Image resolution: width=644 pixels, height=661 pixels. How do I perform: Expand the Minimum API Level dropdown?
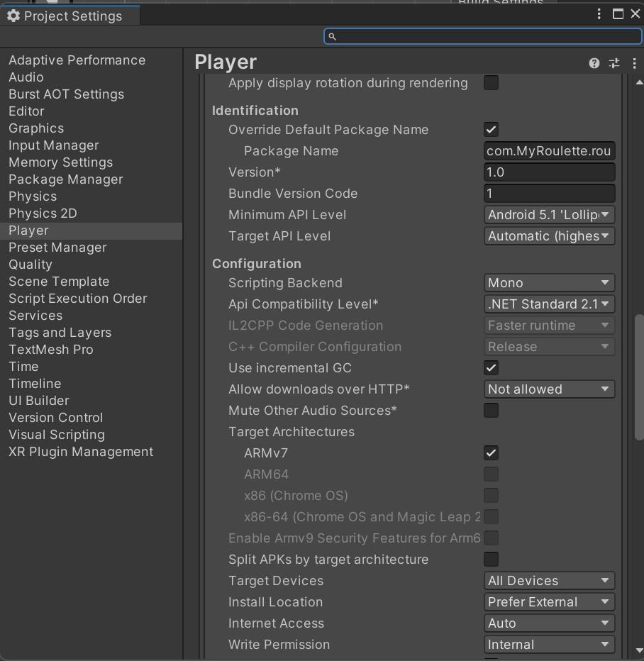pos(549,215)
